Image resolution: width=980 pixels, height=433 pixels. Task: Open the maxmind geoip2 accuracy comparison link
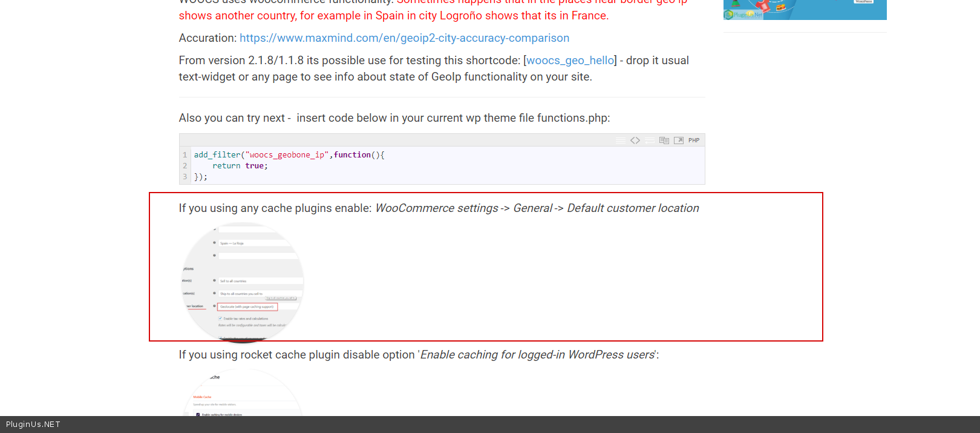404,38
